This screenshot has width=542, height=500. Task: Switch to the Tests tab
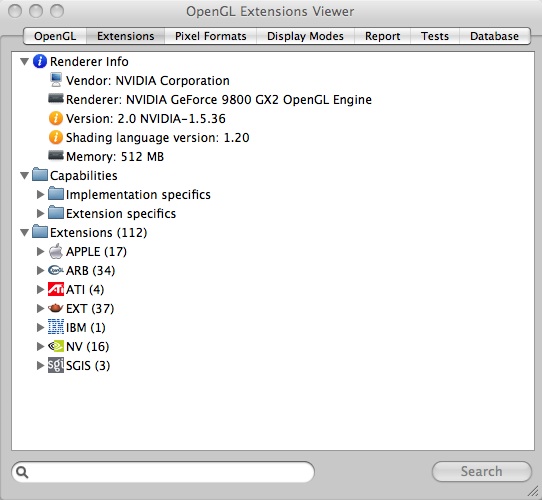click(x=435, y=36)
